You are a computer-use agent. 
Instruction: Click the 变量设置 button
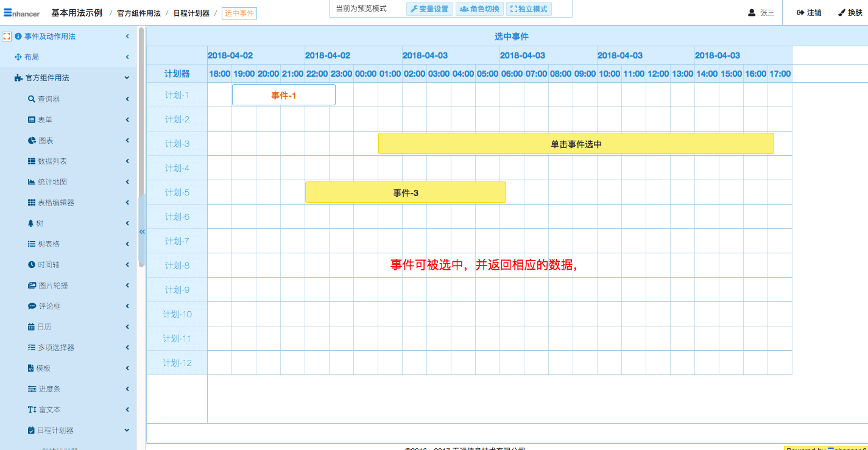(429, 9)
